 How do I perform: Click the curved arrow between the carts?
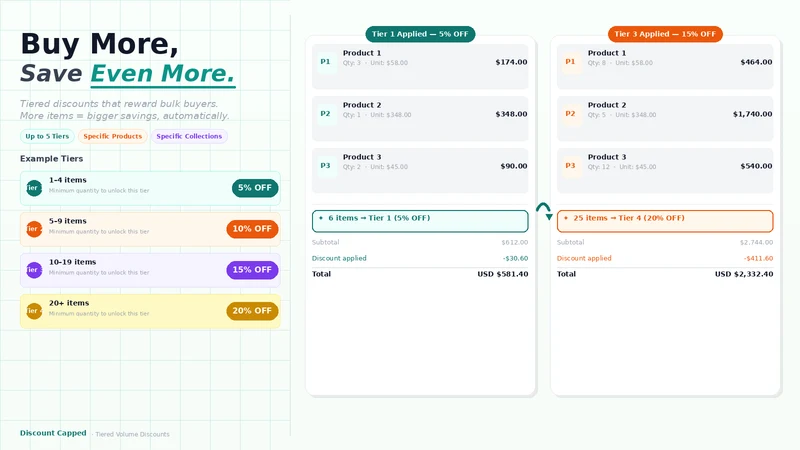coord(544,211)
